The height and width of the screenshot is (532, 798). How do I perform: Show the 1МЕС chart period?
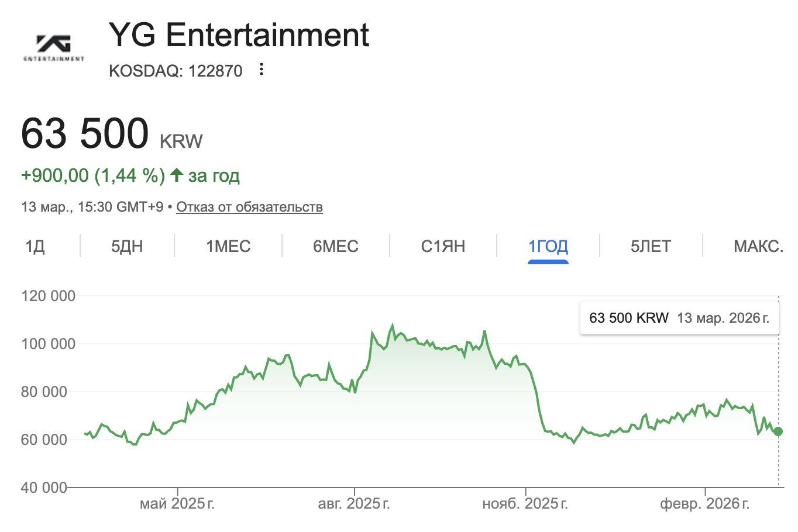coord(228,246)
